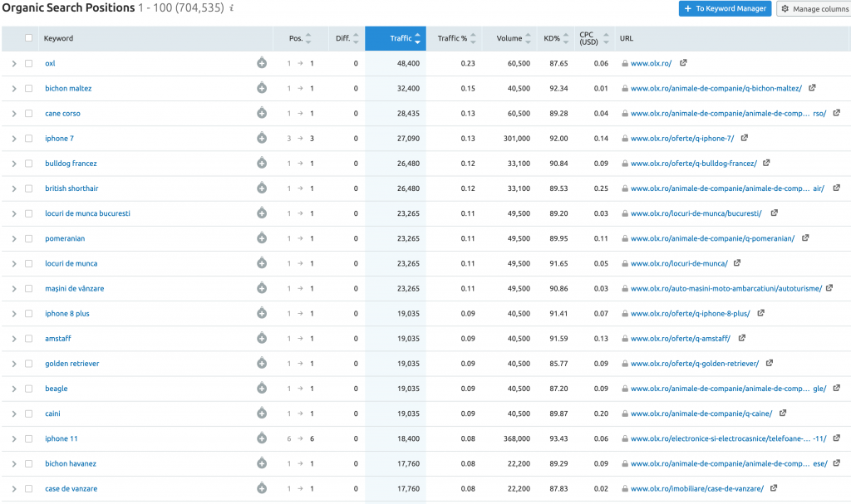Open external link icon for q-golden-retriever URL
The width and height of the screenshot is (851, 504).
click(x=769, y=363)
